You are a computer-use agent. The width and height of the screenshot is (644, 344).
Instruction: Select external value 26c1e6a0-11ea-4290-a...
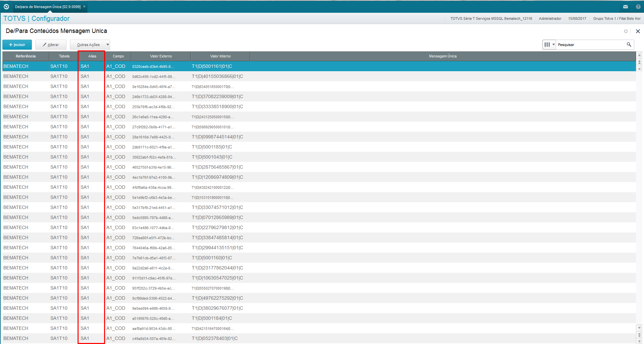[153, 117]
